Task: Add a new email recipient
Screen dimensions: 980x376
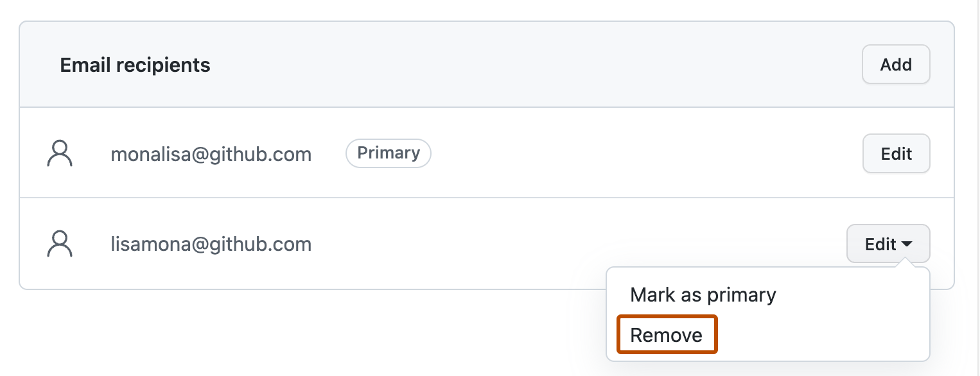Action: pos(896,64)
